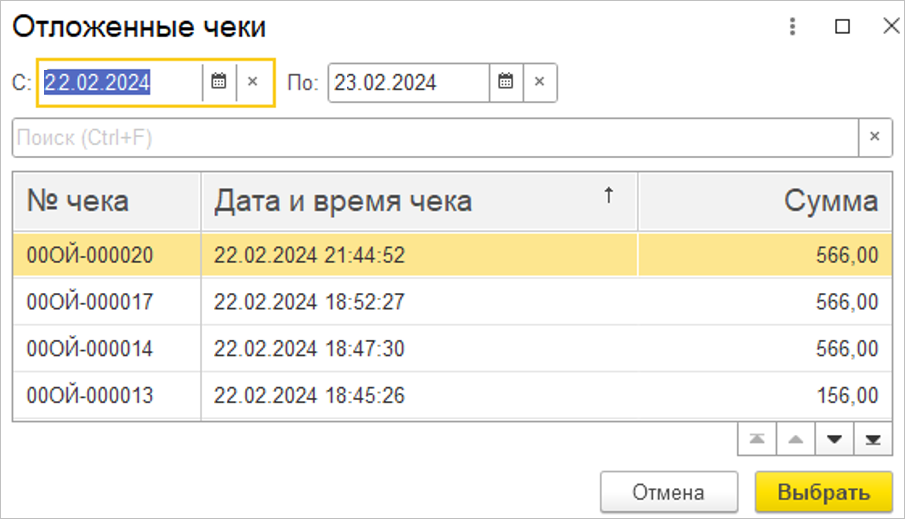Open calendar for the end date
The width and height of the screenshot is (905, 519).
(506, 82)
